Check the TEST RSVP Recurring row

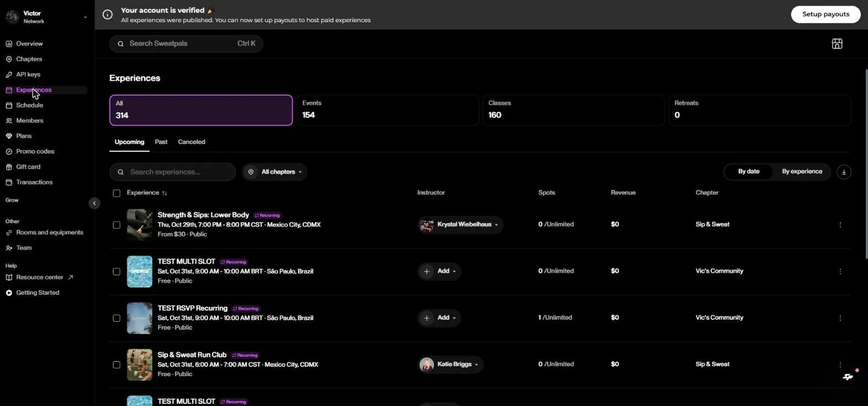point(116,318)
